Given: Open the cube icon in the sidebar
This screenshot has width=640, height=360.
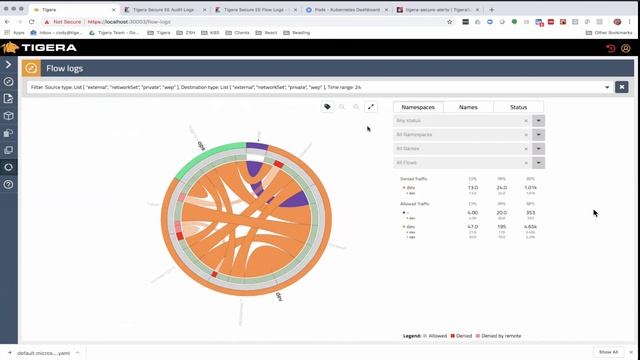Looking at the screenshot, I should point(8,116).
